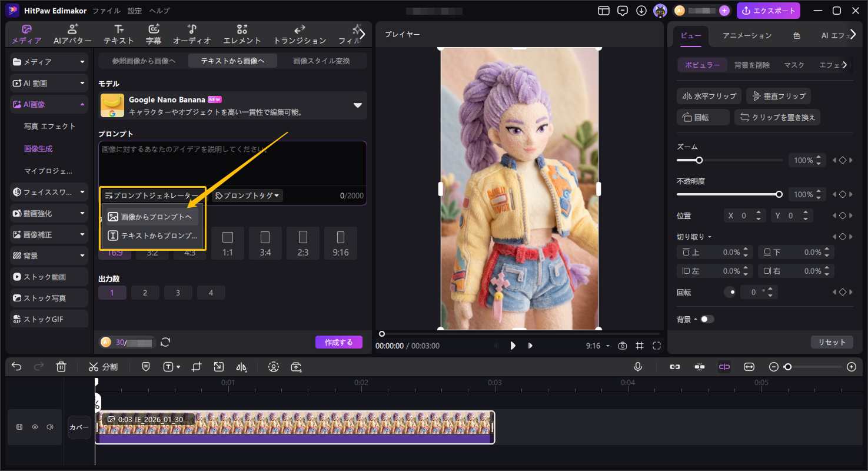The width and height of the screenshot is (868, 471).
Task: Refresh the AI credits counter
Action: [165, 342]
